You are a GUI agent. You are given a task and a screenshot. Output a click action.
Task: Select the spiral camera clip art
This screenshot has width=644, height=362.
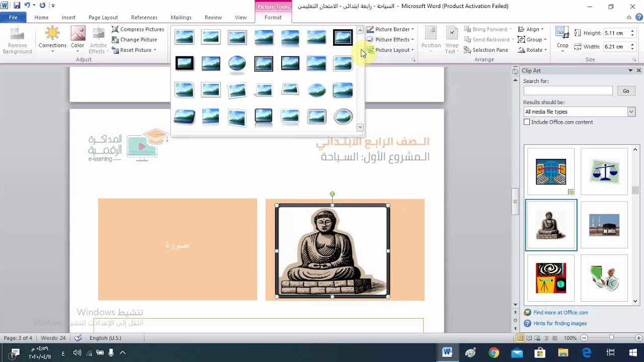551,278
